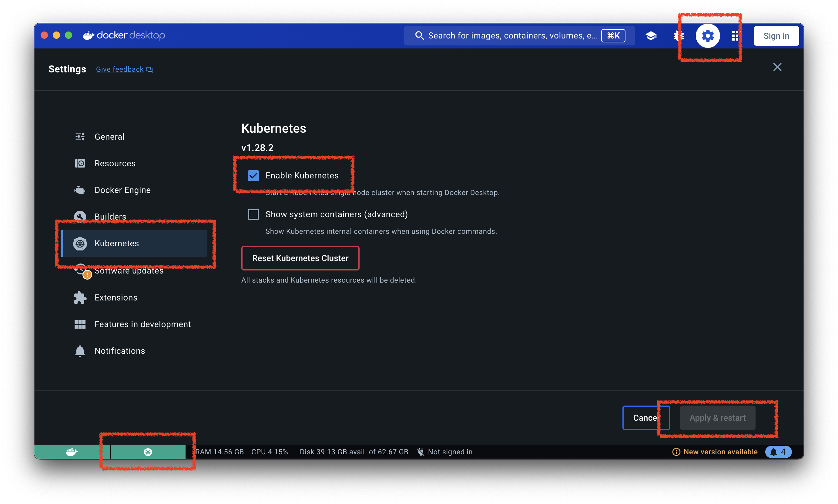Open the Extensions settings section
838x504 pixels.
(x=134, y=297)
